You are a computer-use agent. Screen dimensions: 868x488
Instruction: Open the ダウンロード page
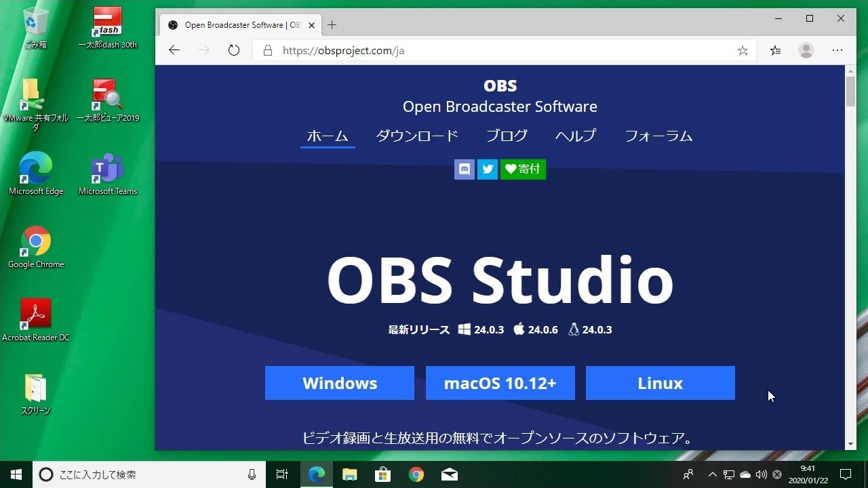click(x=417, y=136)
